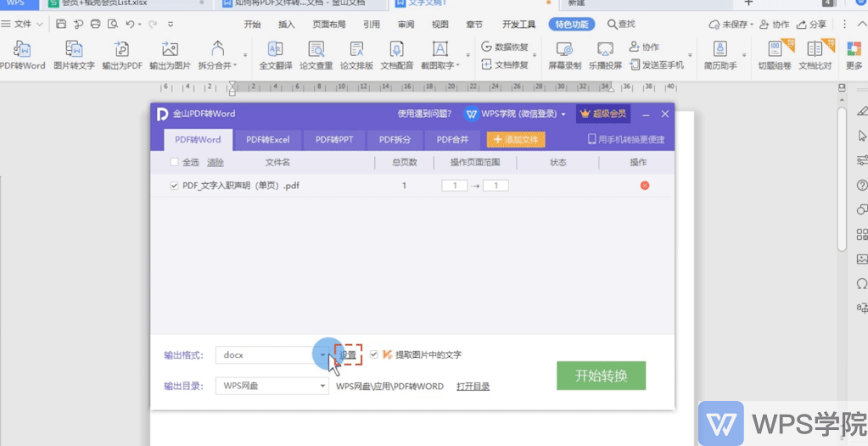Click the undo arrow icon

tap(130, 24)
